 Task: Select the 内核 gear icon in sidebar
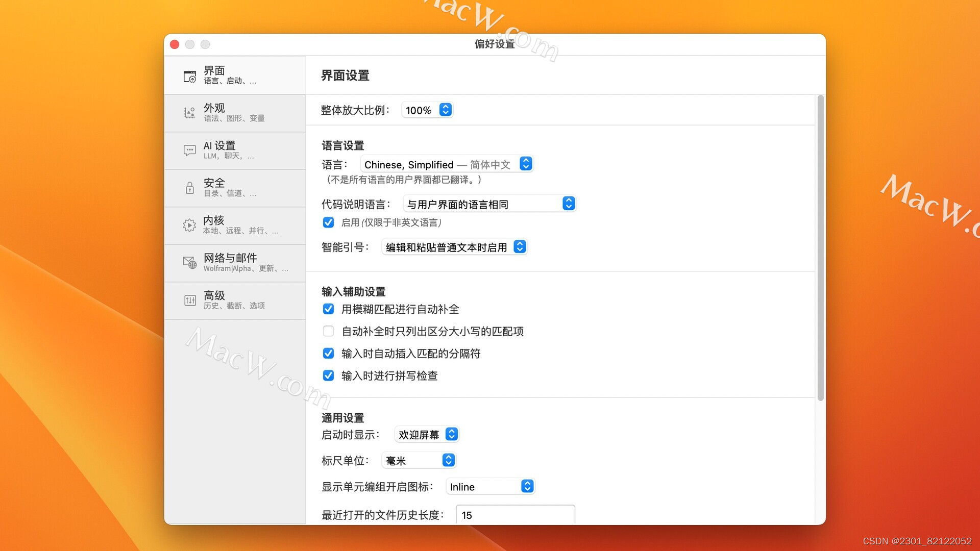tap(189, 225)
